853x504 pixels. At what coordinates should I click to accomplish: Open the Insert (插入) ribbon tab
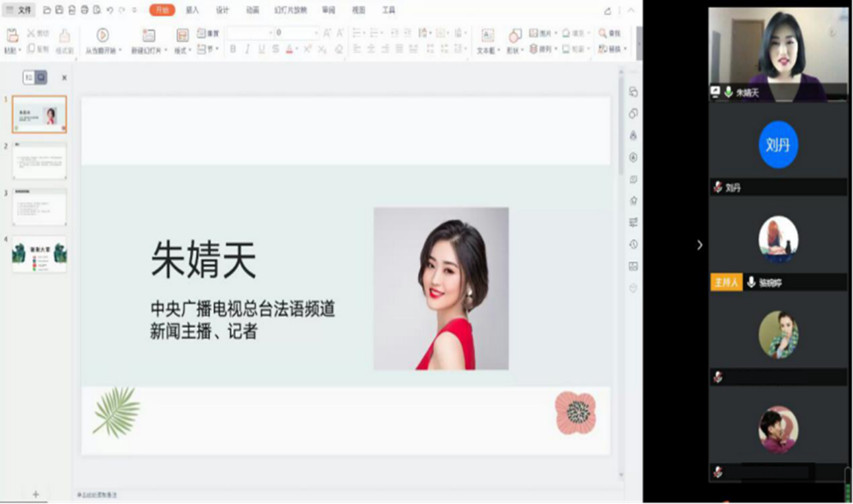(x=192, y=10)
